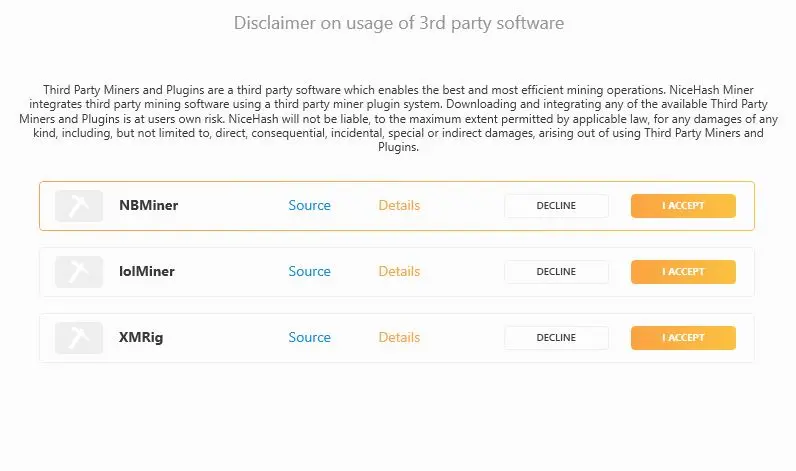The image size is (796, 471).
Task: Open the lolMiner Source link
Action: coord(309,271)
